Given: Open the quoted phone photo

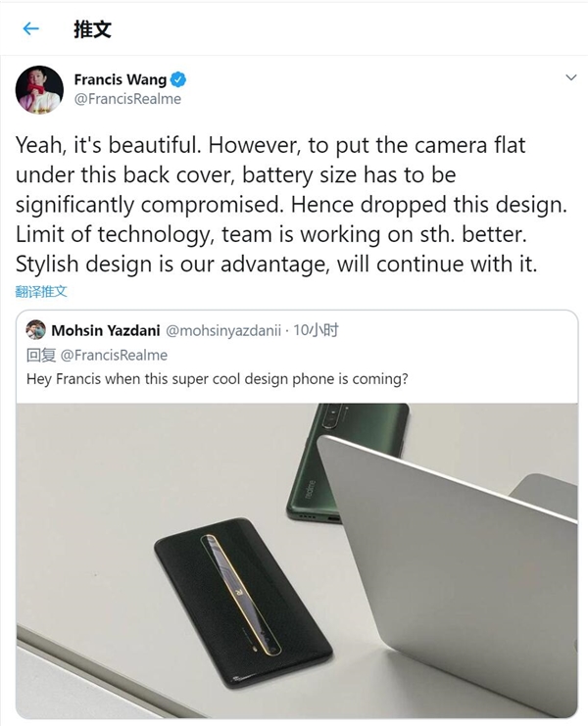Looking at the screenshot, I should tap(297, 560).
